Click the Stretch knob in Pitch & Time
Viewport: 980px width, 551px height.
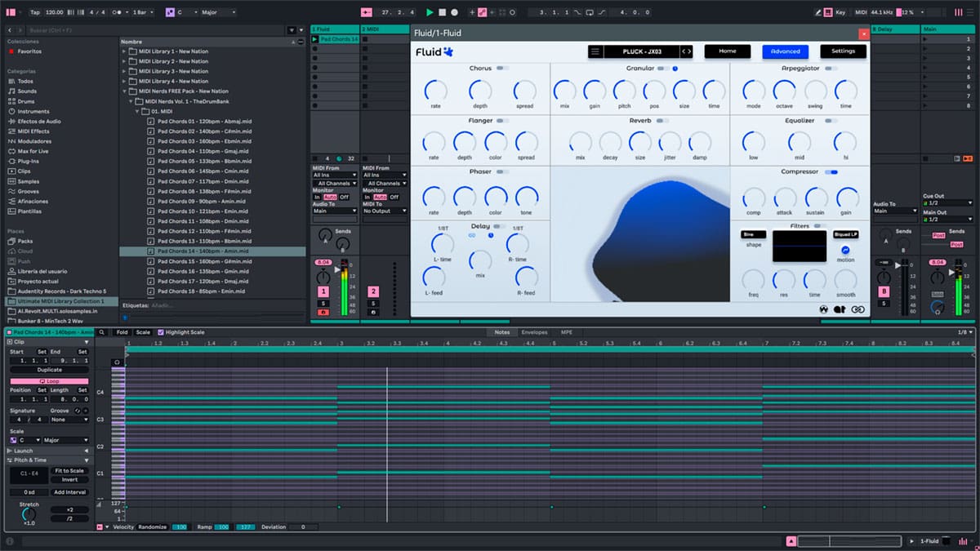(x=29, y=514)
